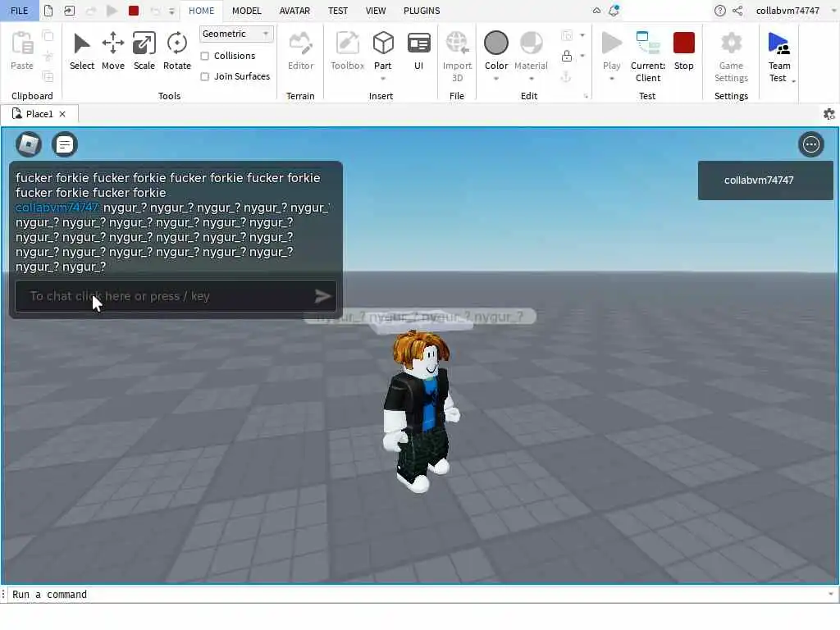Click the ribbon collapse caret icon
The image size is (840, 630).
(x=596, y=11)
